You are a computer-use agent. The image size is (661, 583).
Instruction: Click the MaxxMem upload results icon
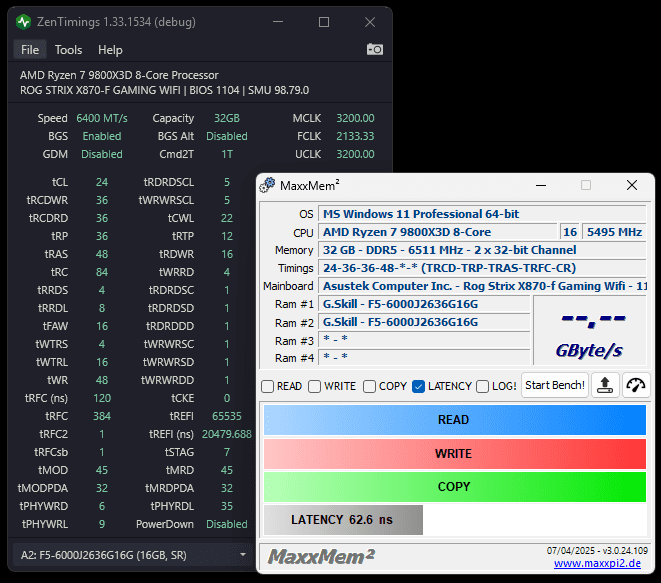(605, 385)
